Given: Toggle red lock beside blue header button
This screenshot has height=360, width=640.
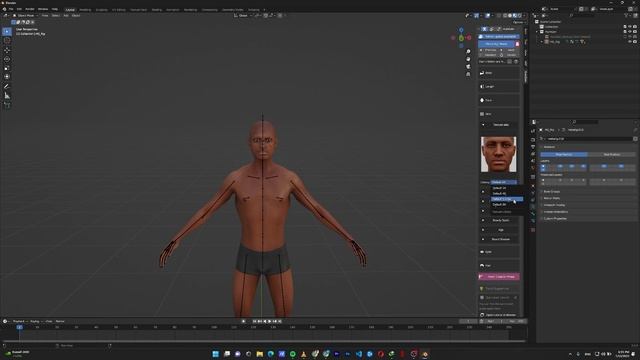Looking at the screenshot, I should coord(517,44).
